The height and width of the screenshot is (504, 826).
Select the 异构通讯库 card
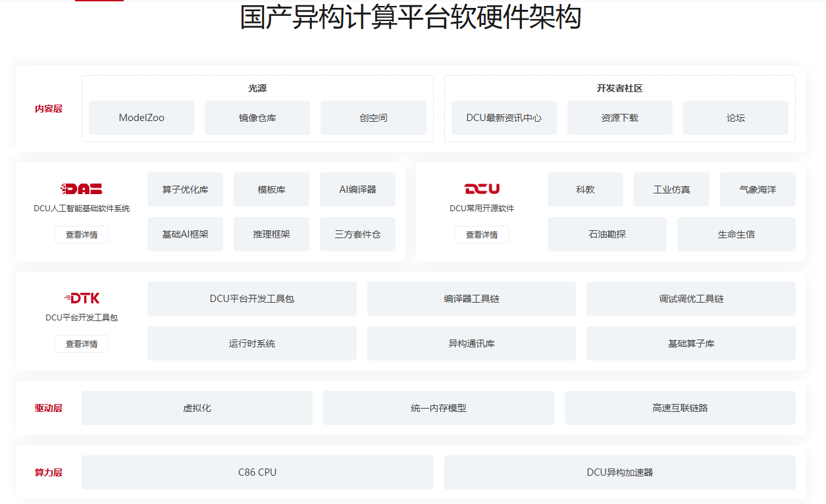[x=471, y=343]
